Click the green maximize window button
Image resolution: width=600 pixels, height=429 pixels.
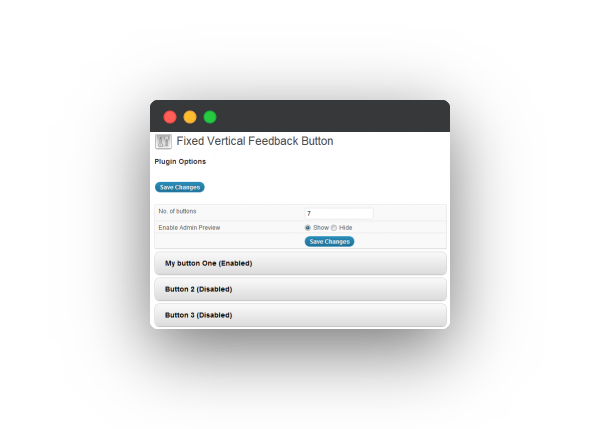point(210,117)
